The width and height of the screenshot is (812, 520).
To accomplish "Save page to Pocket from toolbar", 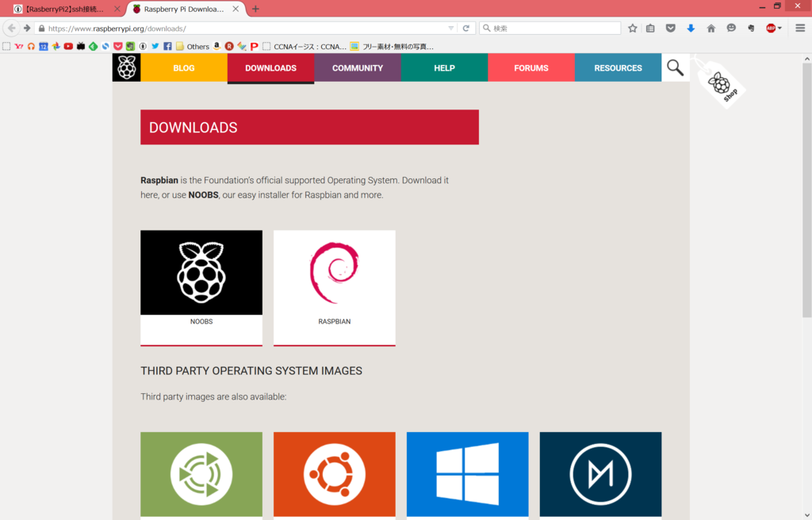I will [671, 28].
